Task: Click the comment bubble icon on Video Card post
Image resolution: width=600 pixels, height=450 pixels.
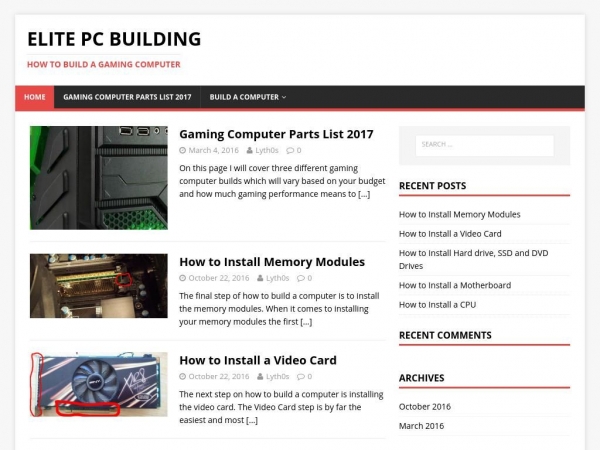Action: (x=301, y=377)
